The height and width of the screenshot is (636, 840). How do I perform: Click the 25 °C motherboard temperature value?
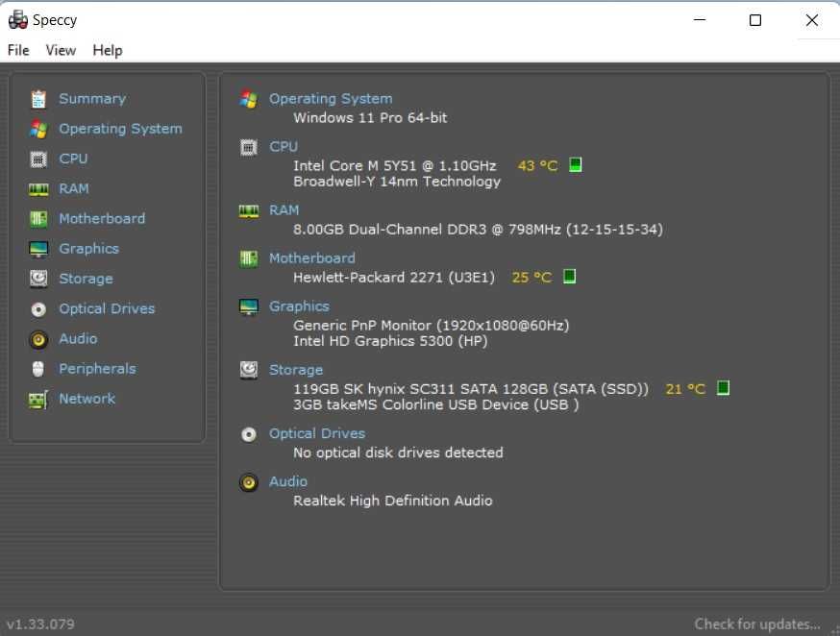531,278
